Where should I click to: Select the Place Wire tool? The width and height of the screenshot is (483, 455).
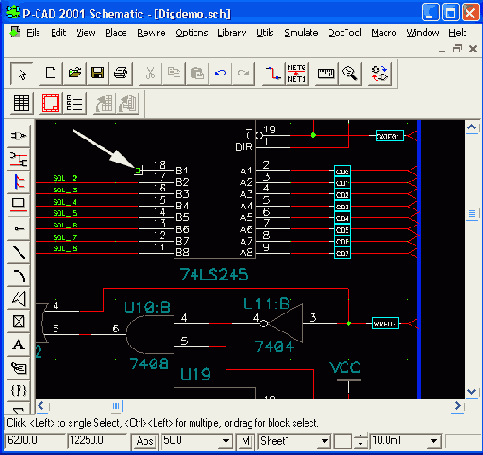pyautogui.click(x=18, y=159)
